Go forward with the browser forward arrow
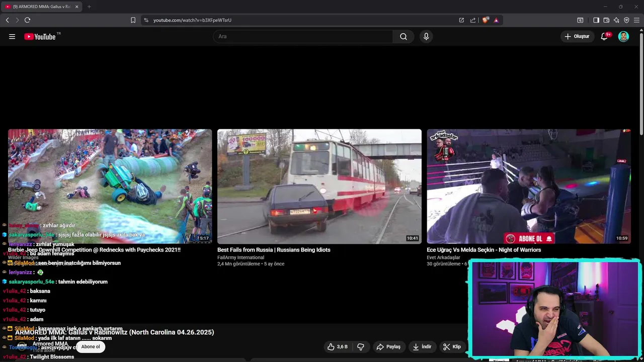The width and height of the screenshot is (644, 362). tap(17, 20)
